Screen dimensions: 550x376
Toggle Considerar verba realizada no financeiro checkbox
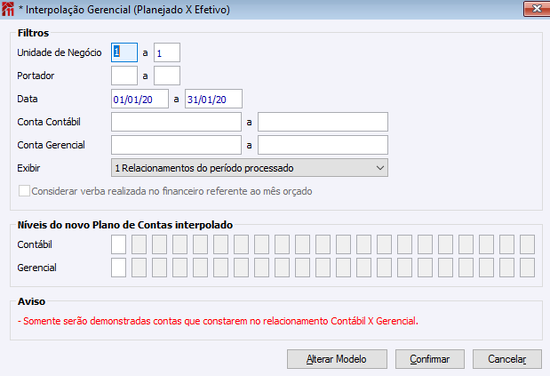pos(24,191)
